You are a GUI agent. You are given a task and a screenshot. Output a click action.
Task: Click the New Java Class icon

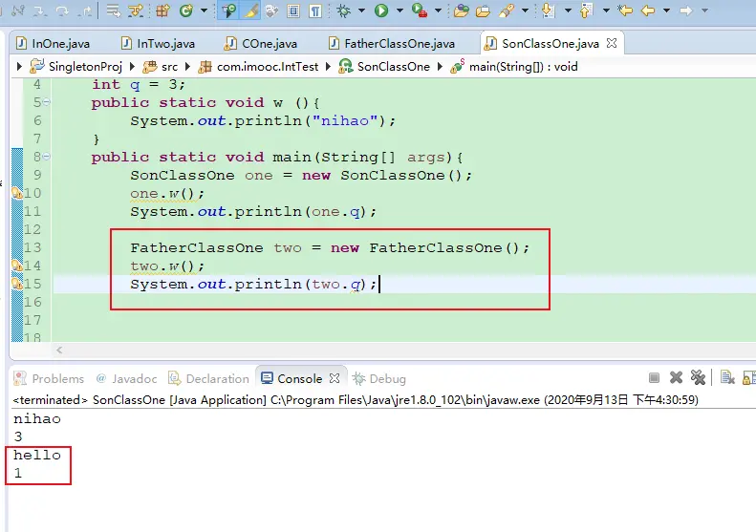pos(185,11)
